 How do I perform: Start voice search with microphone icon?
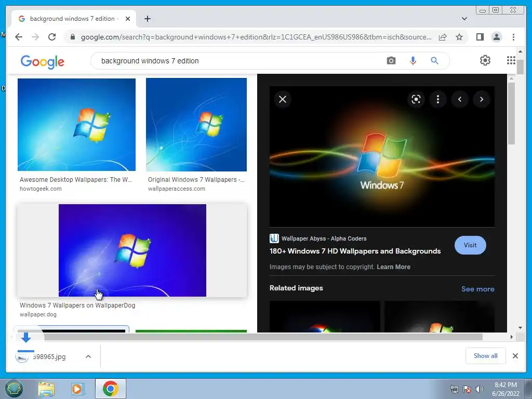point(413,61)
